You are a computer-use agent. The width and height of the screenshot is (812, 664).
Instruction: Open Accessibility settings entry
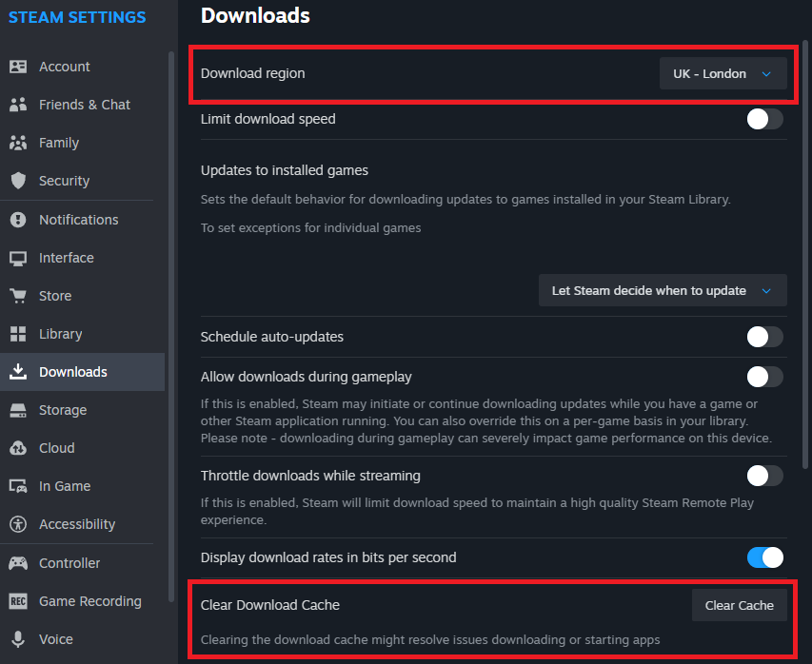[x=77, y=524]
